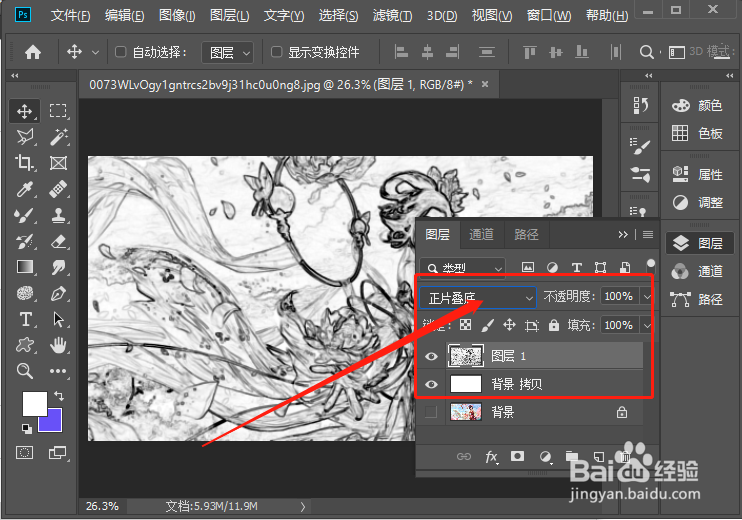Hide the 图层 1 layer
Screen dimensions: 742x520
(431, 356)
